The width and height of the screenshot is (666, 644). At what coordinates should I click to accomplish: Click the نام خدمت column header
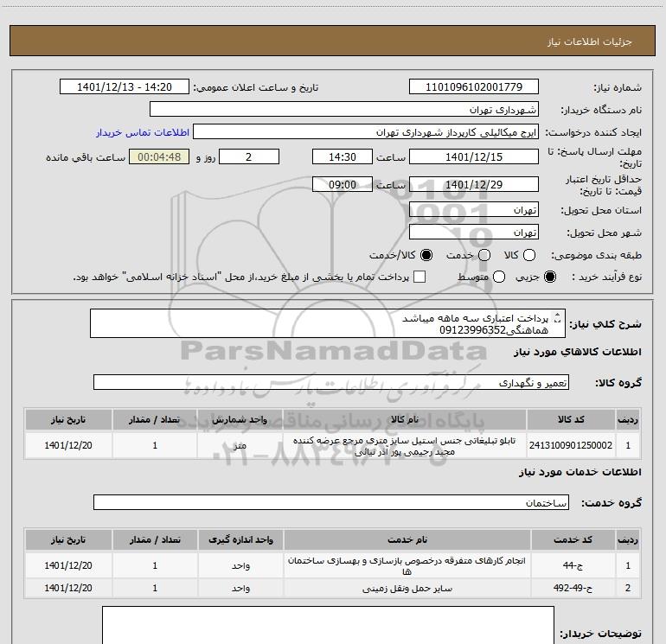[407, 539]
